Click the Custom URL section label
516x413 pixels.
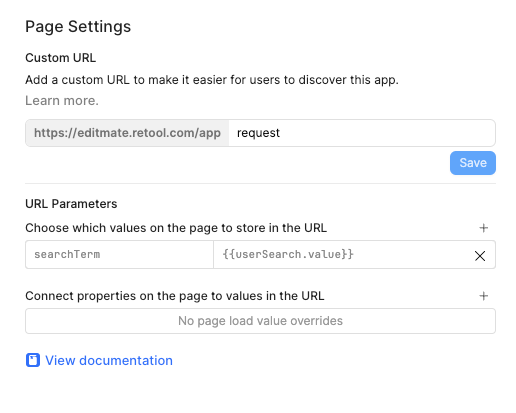pos(61,58)
